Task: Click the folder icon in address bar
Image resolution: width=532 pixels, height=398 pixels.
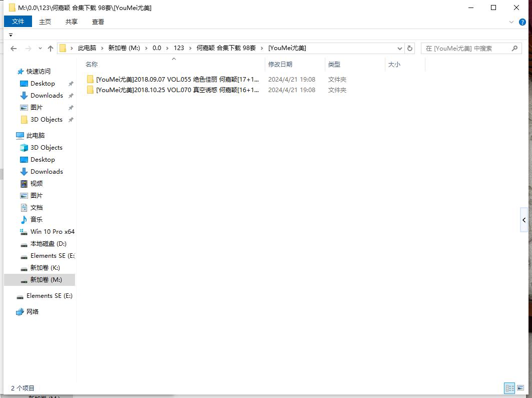Action: click(x=63, y=49)
